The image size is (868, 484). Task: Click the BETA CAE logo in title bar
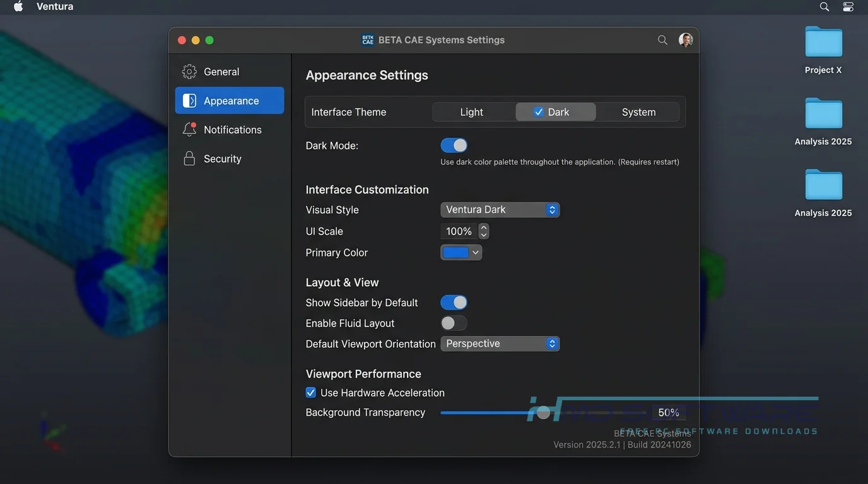tap(368, 40)
